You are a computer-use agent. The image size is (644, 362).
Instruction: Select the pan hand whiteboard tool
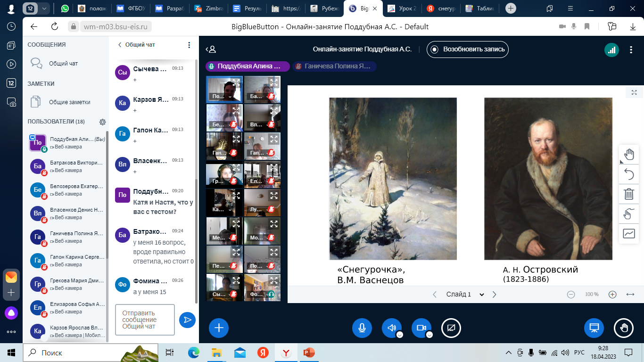[x=629, y=154]
